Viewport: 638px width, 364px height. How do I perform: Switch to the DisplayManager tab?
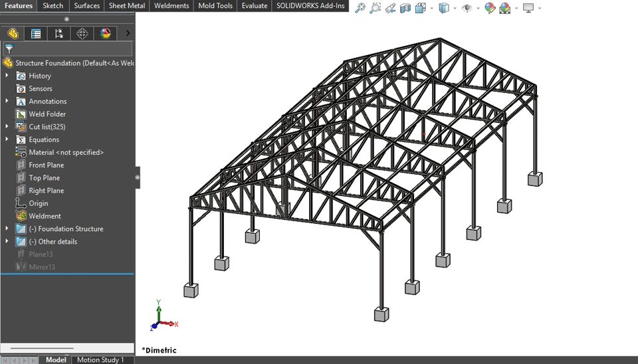pyautogui.click(x=106, y=33)
